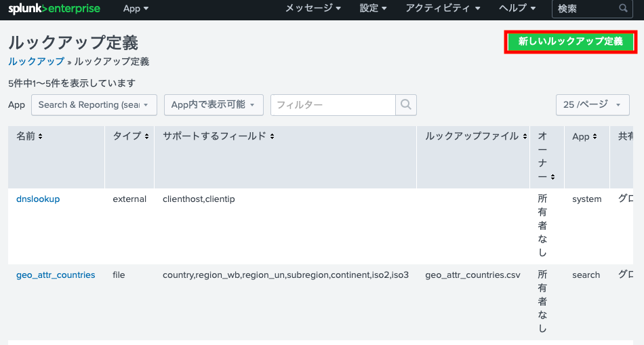644x345 pixels.
Task: Open the 25 /ページ dropdown
Action: (x=592, y=105)
